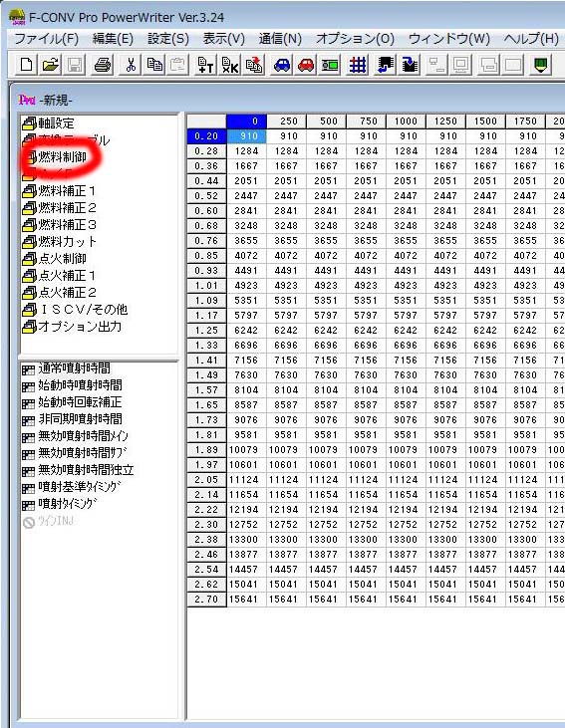The width and height of the screenshot is (565, 728).
Task: Select the 1.01 row header
Action: tap(206, 286)
